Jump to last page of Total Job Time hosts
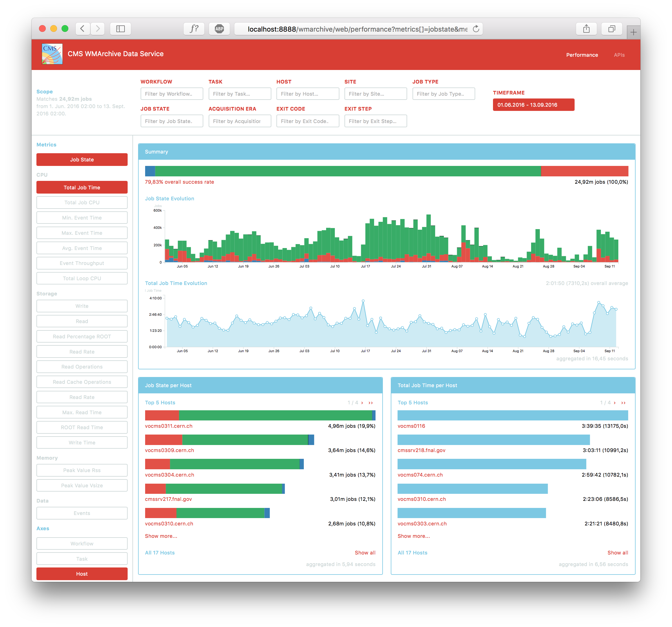The width and height of the screenshot is (672, 627). [623, 403]
